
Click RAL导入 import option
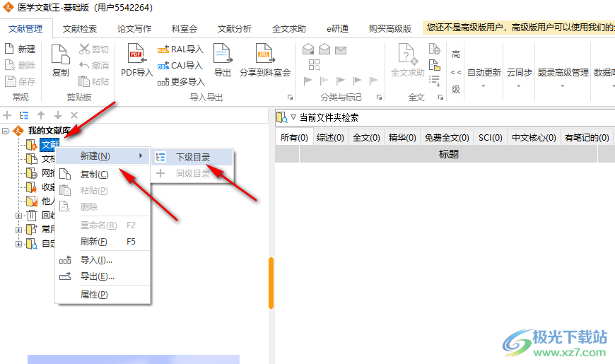point(181,49)
